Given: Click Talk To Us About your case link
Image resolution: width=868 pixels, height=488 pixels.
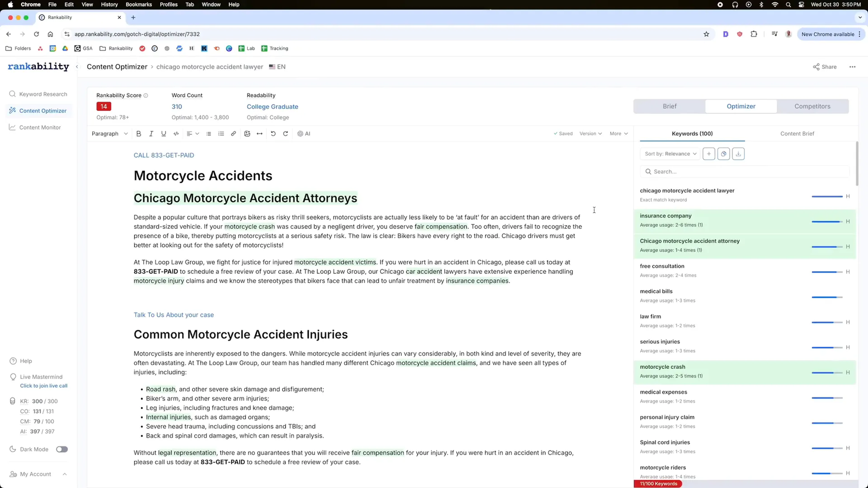Looking at the screenshot, I should pos(174,315).
